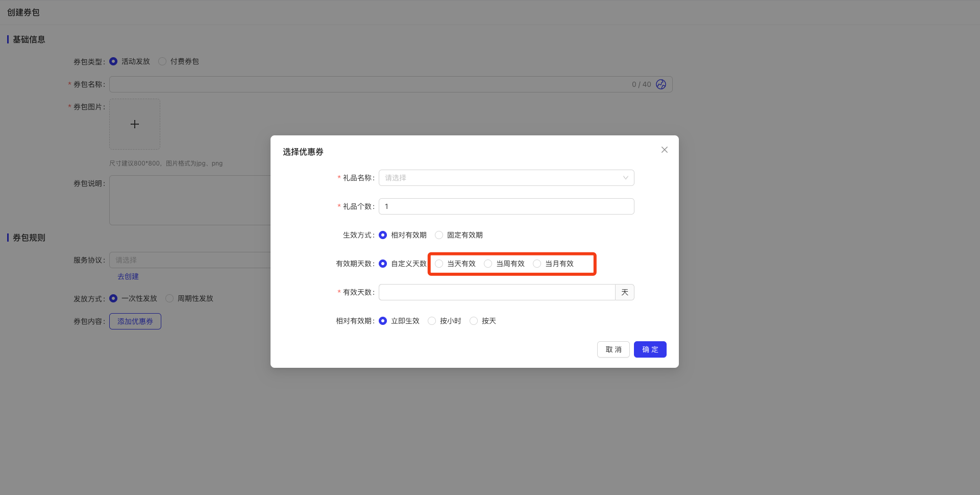The image size is (980, 495).
Task: Click the AI icon in 券包名称 field
Action: pos(661,84)
